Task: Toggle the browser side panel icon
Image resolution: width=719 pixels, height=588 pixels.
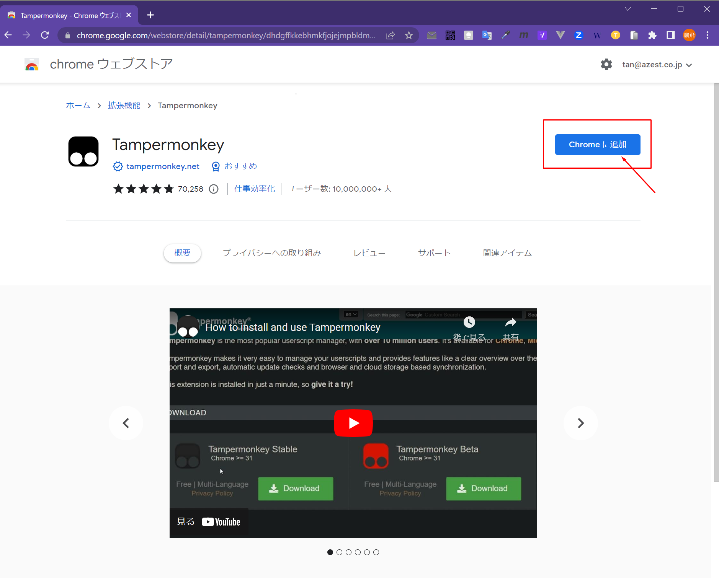Action: tap(670, 36)
